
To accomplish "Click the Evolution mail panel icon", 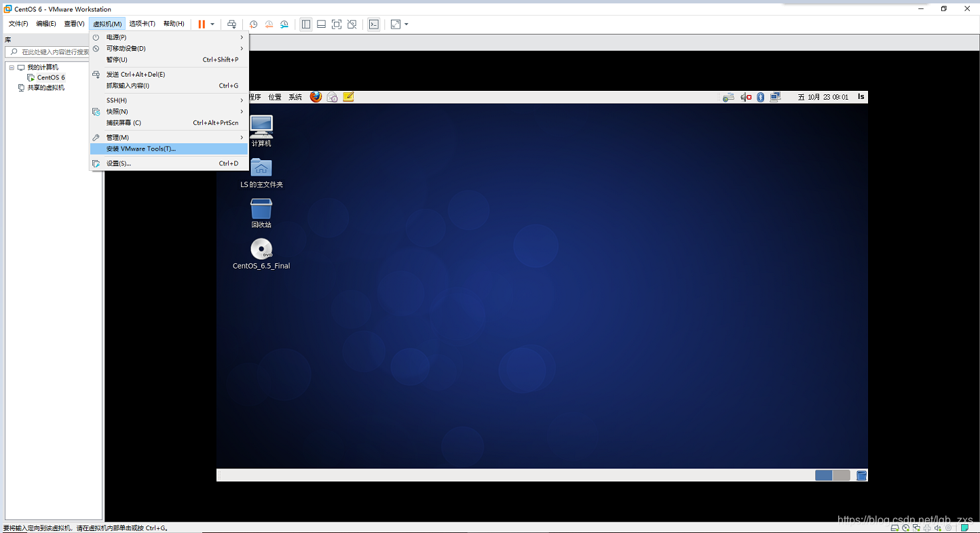I will [333, 97].
